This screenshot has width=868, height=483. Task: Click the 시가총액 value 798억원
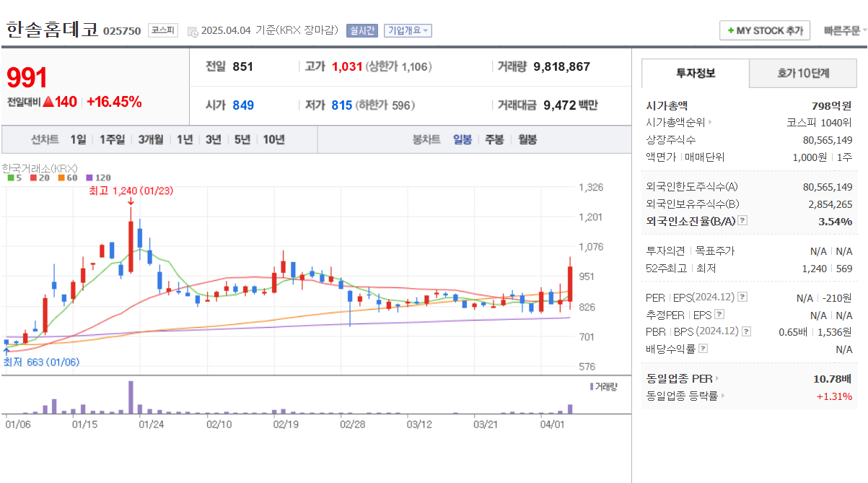pos(831,105)
